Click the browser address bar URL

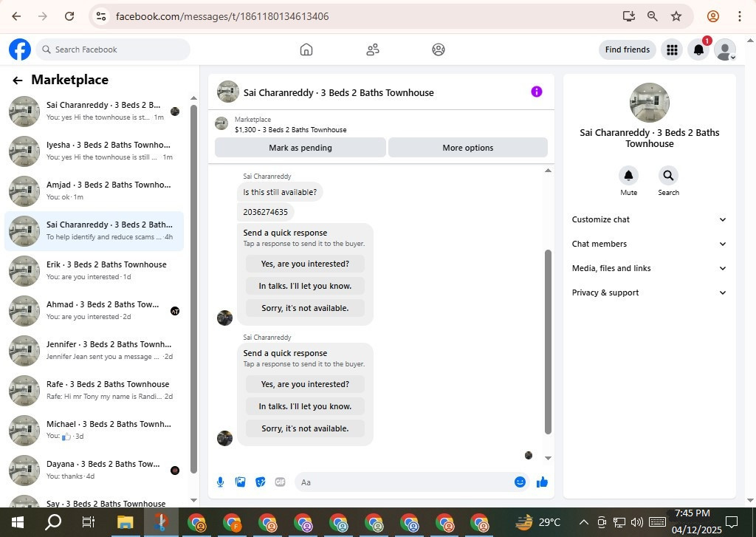pos(222,16)
